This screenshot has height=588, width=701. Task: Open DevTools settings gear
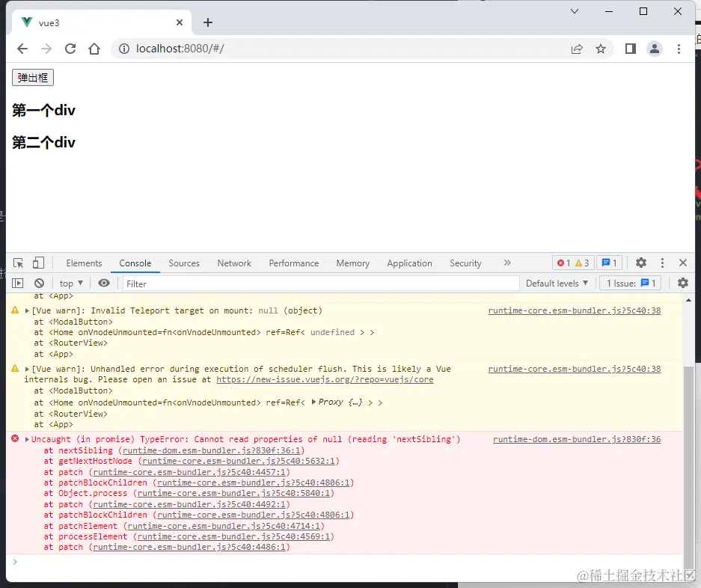[641, 263]
